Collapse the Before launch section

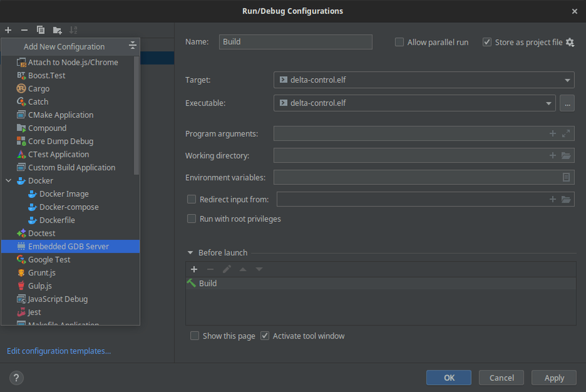pyautogui.click(x=189, y=252)
